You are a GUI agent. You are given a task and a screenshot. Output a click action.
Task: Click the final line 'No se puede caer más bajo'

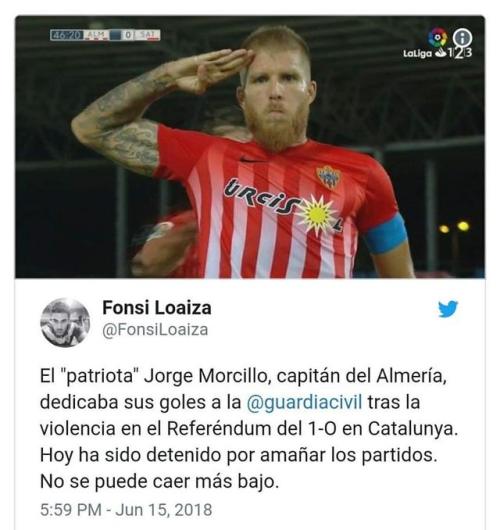click(160, 481)
